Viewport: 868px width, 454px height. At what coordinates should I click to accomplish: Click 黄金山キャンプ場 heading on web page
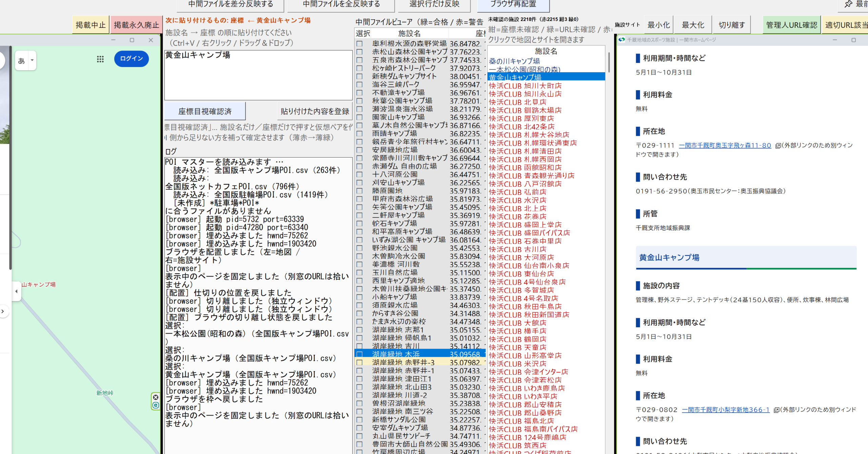click(x=669, y=257)
